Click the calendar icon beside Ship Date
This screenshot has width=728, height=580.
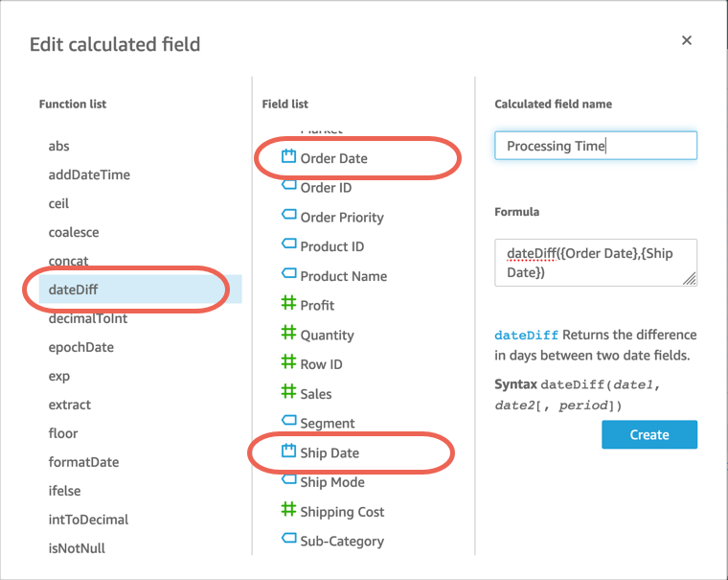[288, 451]
